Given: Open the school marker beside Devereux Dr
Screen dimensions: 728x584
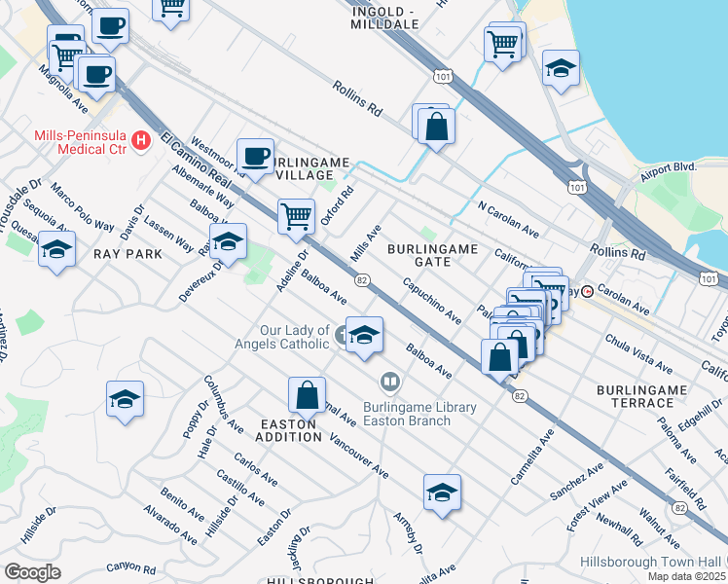Looking at the screenshot, I should (228, 242).
